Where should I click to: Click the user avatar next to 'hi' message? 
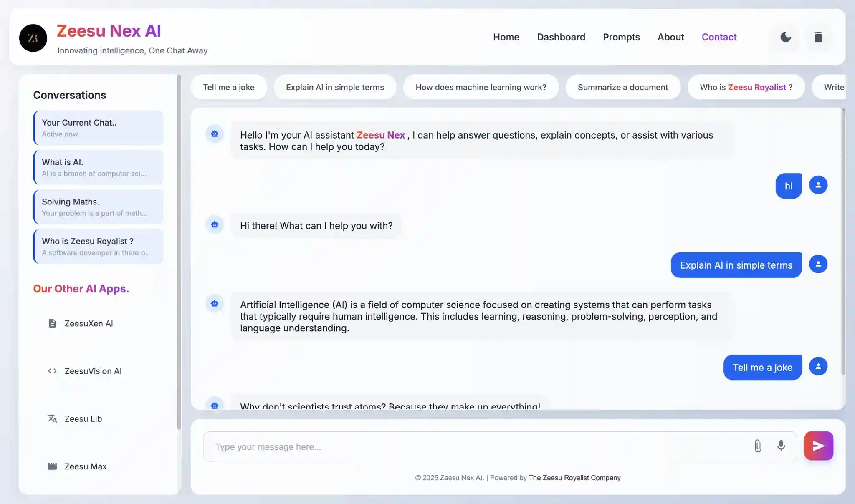818,185
